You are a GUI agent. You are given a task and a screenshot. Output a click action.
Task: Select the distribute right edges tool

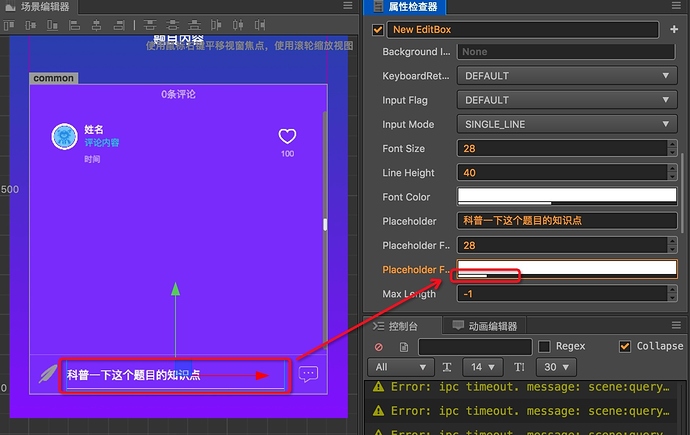click(x=260, y=25)
